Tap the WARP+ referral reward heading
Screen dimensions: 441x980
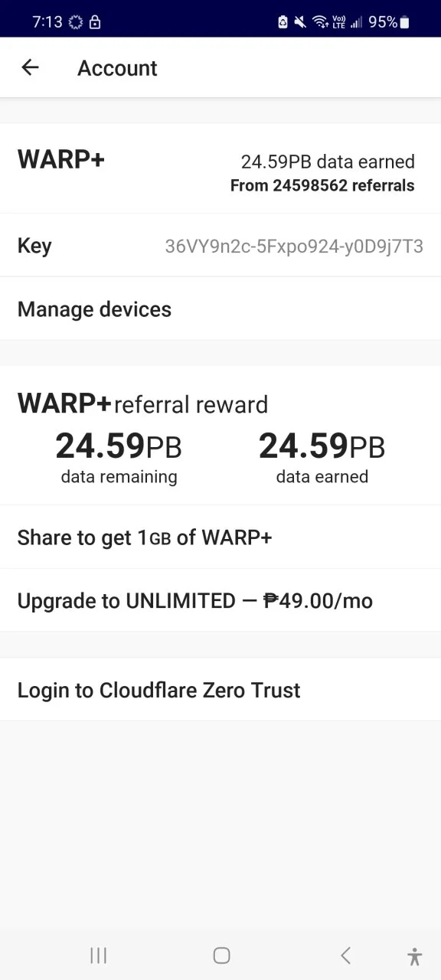142,403
